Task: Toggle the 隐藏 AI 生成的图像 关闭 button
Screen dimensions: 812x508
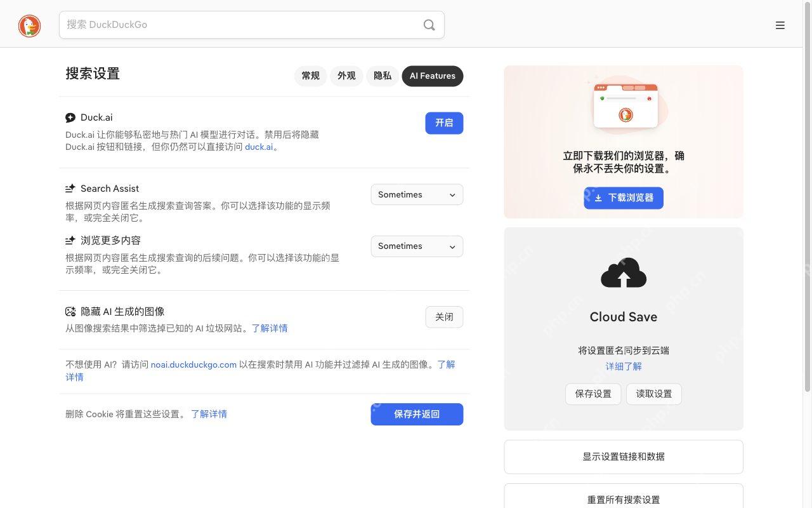Action: click(x=444, y=317)
